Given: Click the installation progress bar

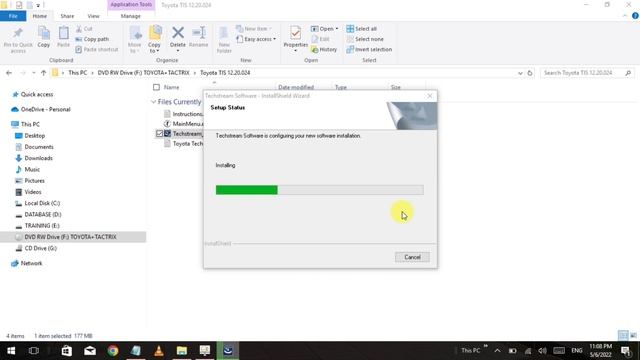Looking at the screenshot, I should (x=320, y=190).
